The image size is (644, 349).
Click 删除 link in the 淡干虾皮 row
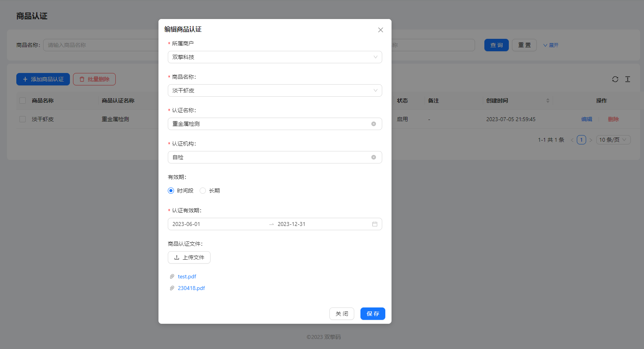click(x=613, y=119)
